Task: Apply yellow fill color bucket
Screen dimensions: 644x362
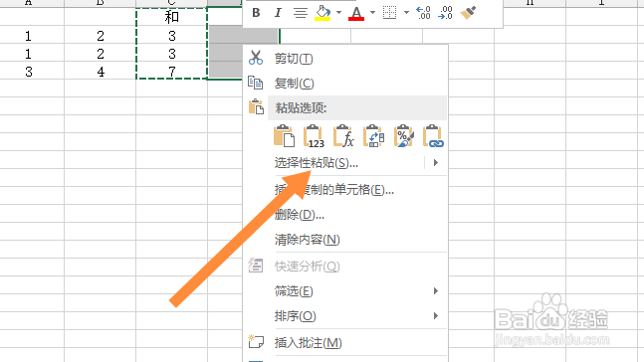Action: pos(322,13)
